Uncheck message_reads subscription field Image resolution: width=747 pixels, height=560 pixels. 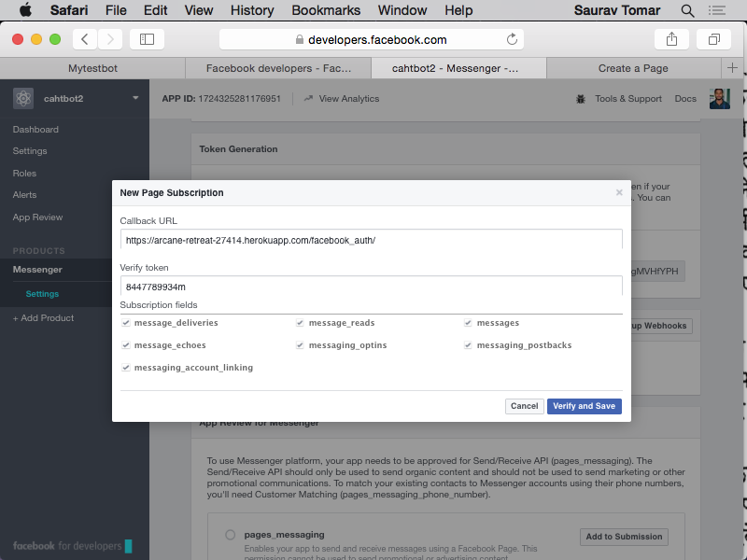(300, 323)
